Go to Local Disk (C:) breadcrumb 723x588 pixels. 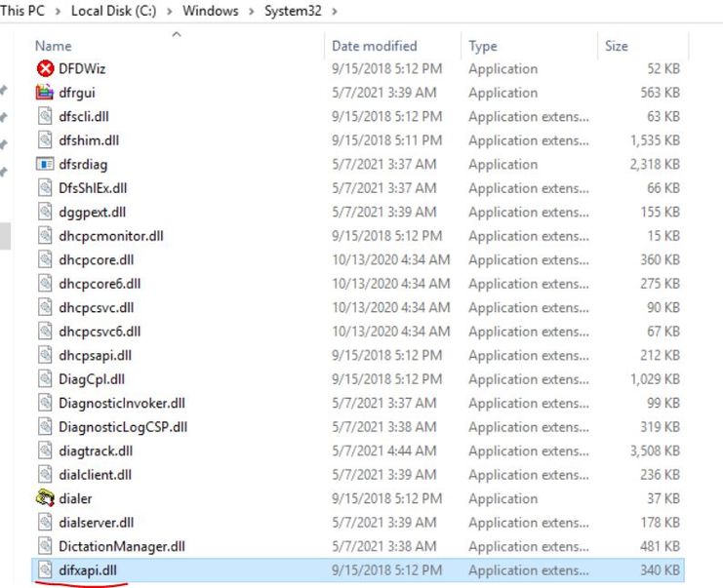pos(113,11)
